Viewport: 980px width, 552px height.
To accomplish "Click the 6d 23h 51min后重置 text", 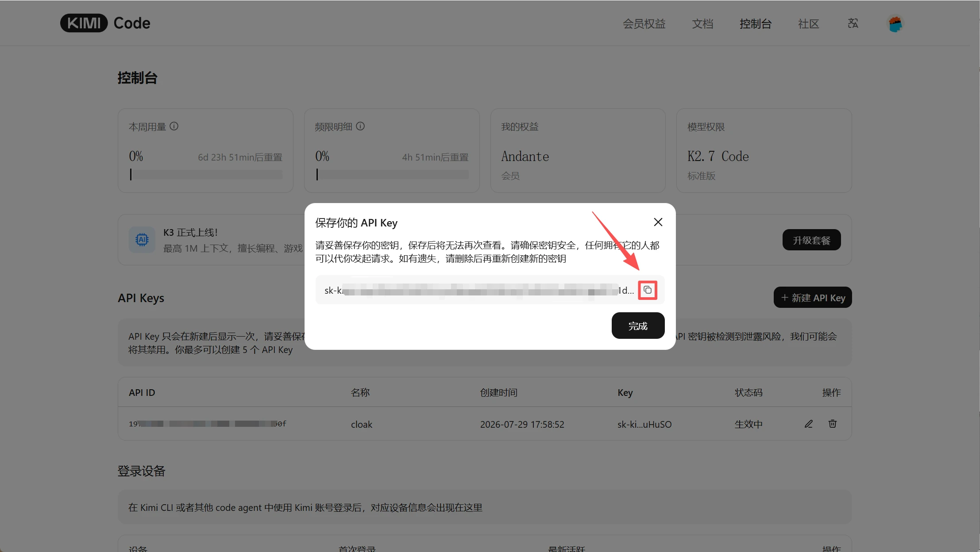I will [x=240, y=157].
